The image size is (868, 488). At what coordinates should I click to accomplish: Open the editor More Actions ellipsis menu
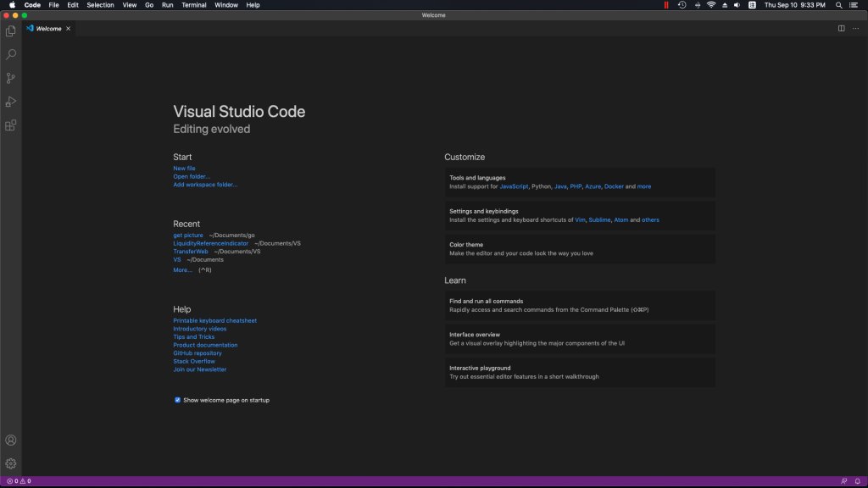856,28
